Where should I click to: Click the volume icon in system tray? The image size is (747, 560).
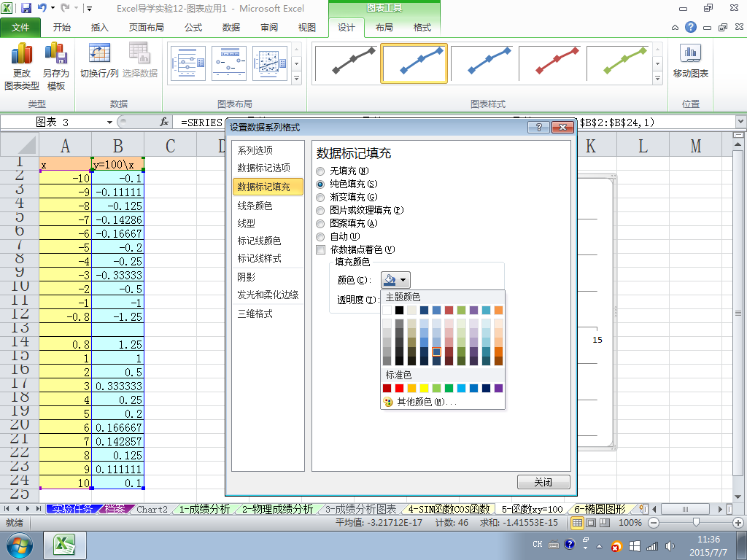pyautogui.click(x=670, y=545)
